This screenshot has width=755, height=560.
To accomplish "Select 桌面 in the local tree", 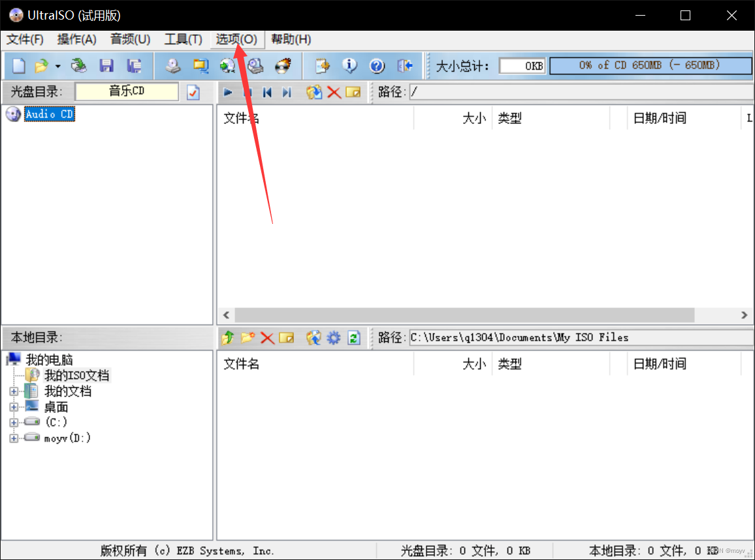I will click(x=56, y=407).
